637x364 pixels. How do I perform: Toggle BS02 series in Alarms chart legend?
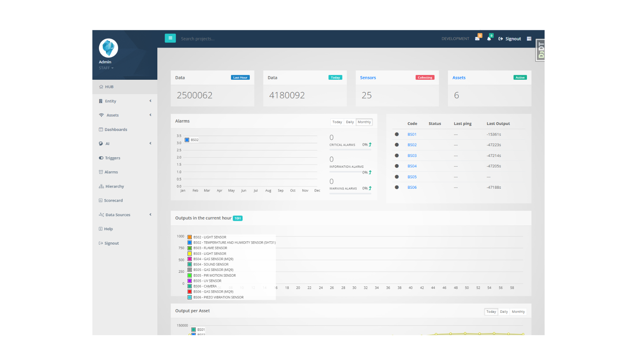(191, 140)
